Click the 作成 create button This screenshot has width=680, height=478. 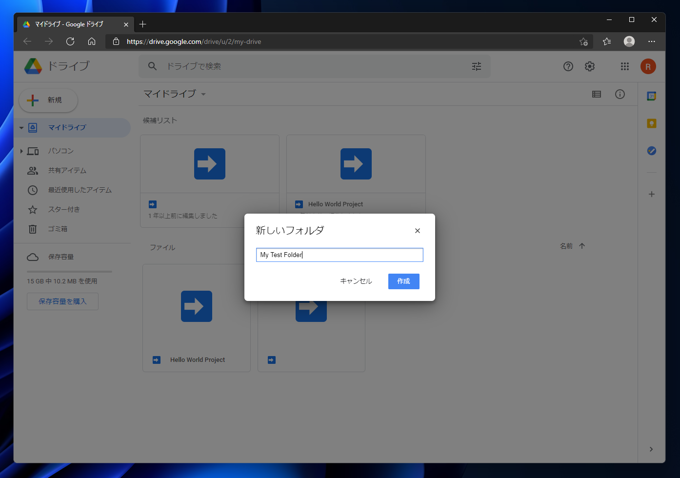click(403, 281)
